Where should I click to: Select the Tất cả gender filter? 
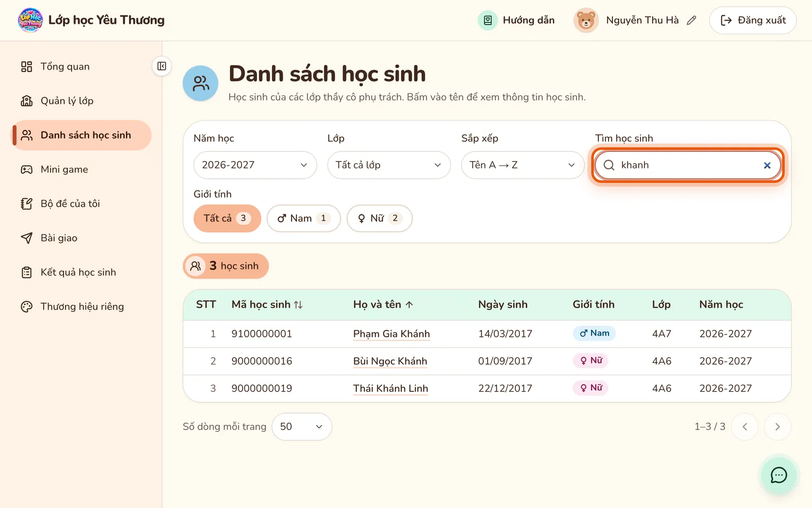click(x=227, y=218)
